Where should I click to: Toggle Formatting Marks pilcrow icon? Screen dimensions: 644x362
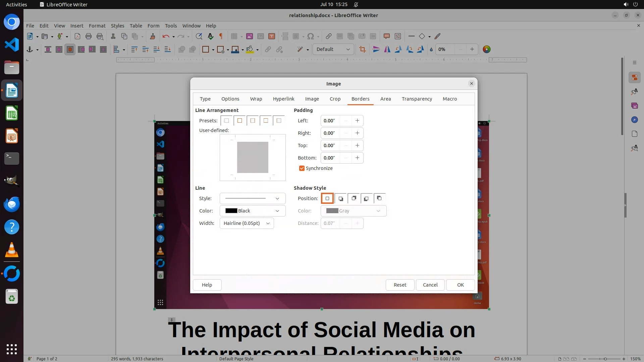pyautogui.click(x=221, y=36)
